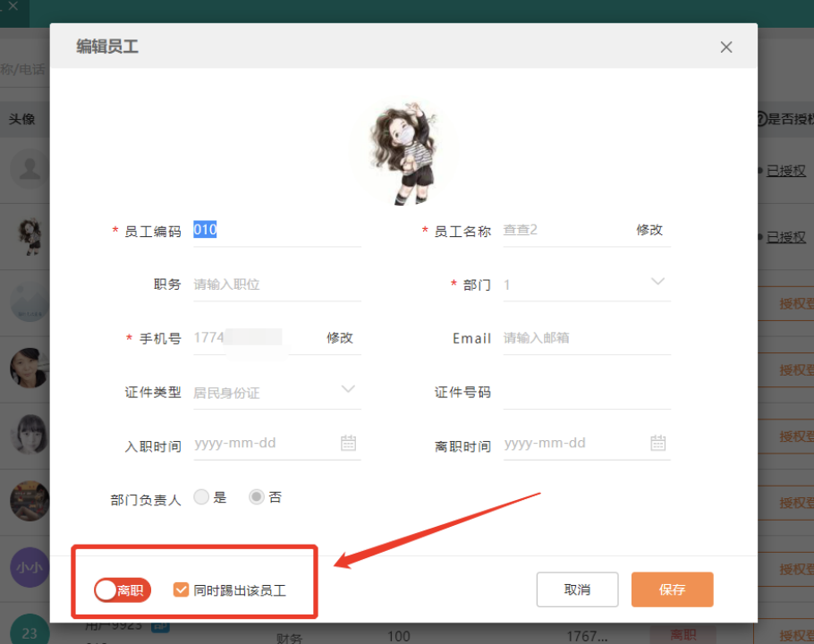814x644 pixels.
Task: Select 是 for 部门负责人
Action: click(x=201, y=497)
